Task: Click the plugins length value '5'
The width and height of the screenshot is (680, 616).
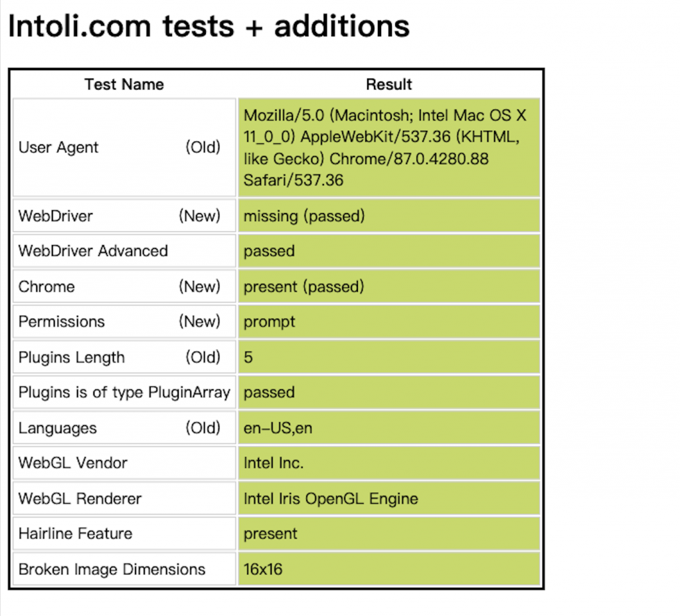Action: [x=248, y=357]
